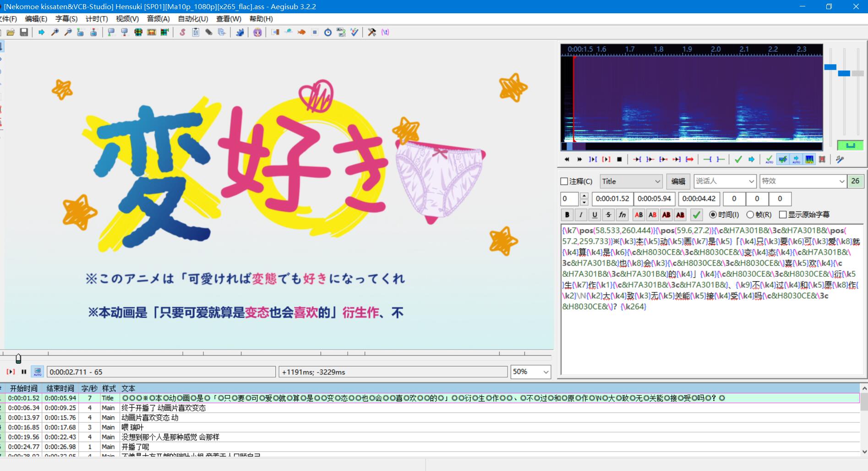Image resolution: width=868 pixels, height=471 pixels.
Task: Select the subtitle row 开播了呢
Action: click(x=431, y=447)
